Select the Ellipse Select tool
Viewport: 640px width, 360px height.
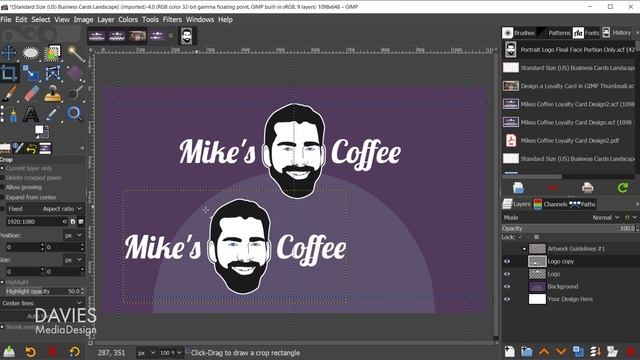tap(31, 53)
